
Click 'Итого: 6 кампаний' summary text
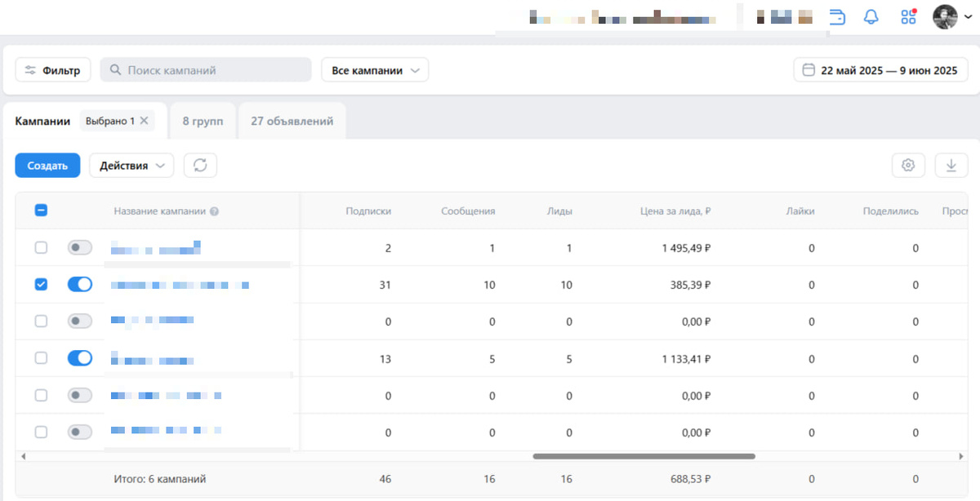point(159,479)
